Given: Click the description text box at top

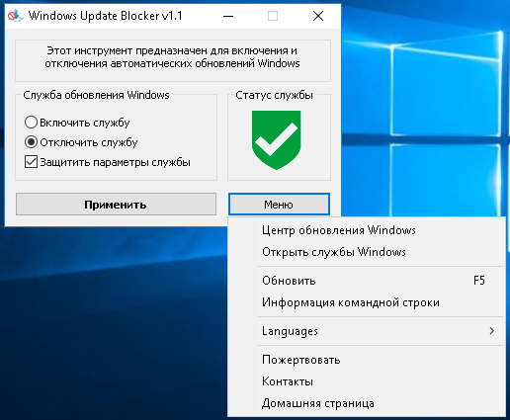Looking at the screenshot, I should point(173,60).
